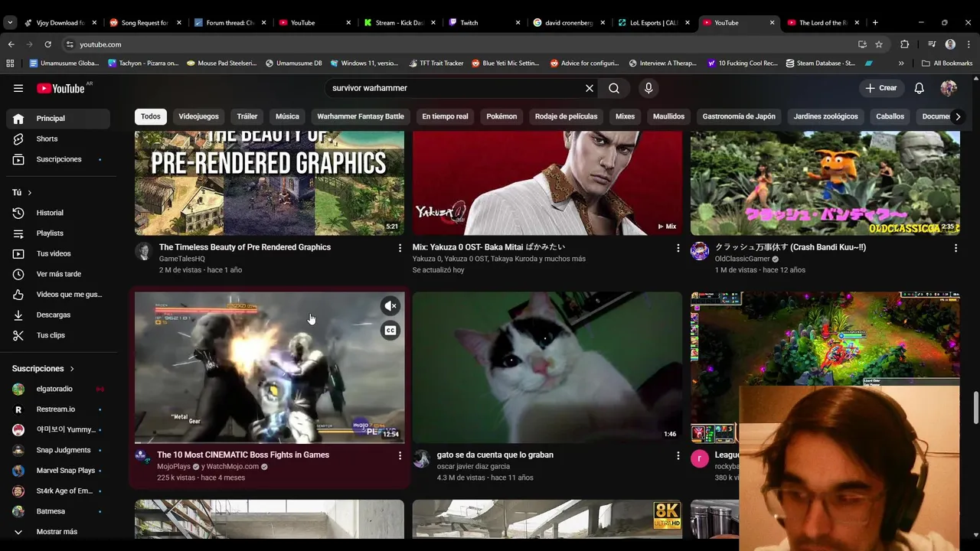The width and height of the screenshot is (980, 551).
Task: Open a new browser tab with the plus
Action: coord(875,23)
